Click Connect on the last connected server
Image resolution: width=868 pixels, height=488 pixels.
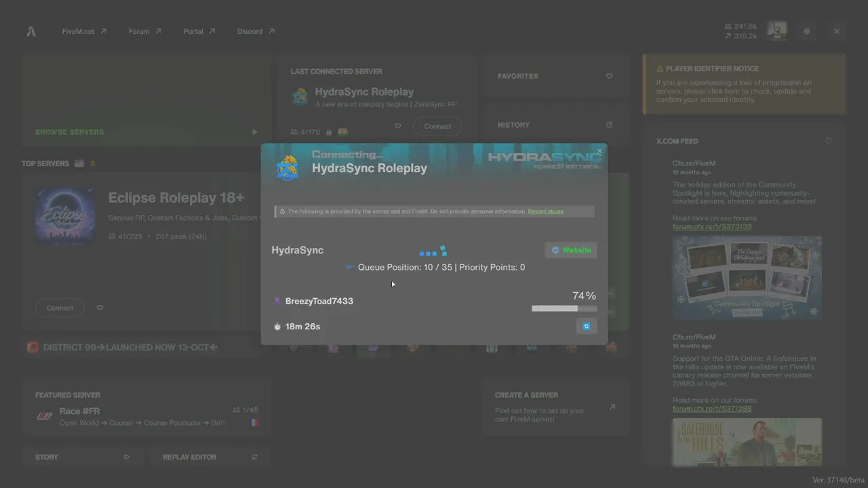437,126
